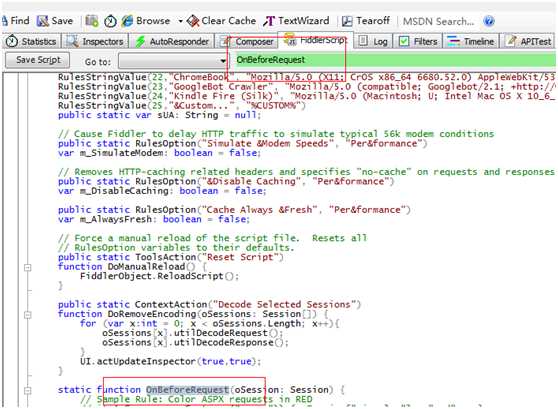The height and width of the screenshot is (409, 558).
Task: Open the Filters tab
Action: click(x=418, y=41)
